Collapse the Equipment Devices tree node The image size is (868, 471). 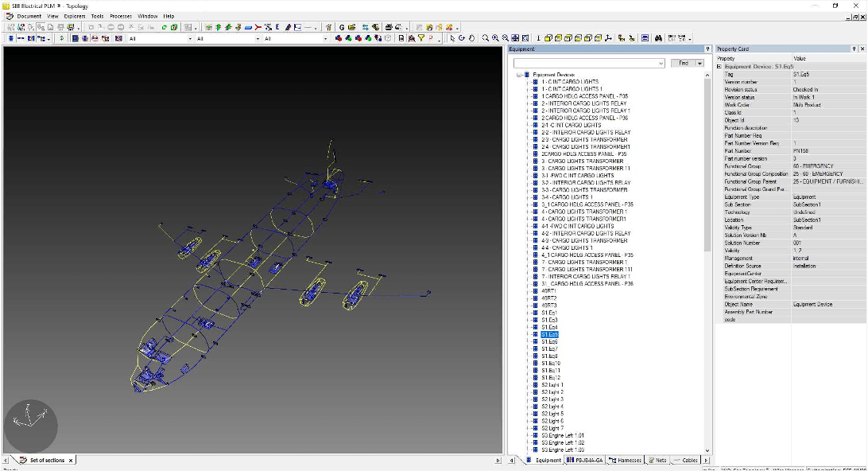point(519,74)
